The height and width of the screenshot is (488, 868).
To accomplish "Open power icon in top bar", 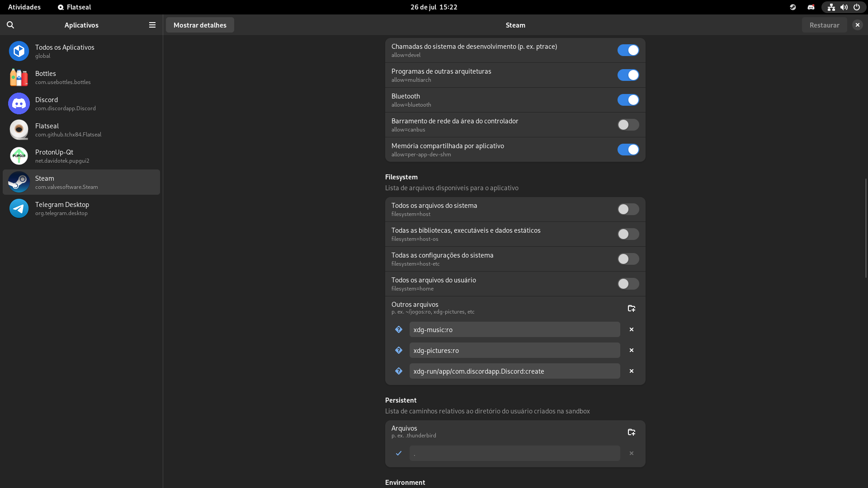I will pyautogui.click(x=857, y=7).
